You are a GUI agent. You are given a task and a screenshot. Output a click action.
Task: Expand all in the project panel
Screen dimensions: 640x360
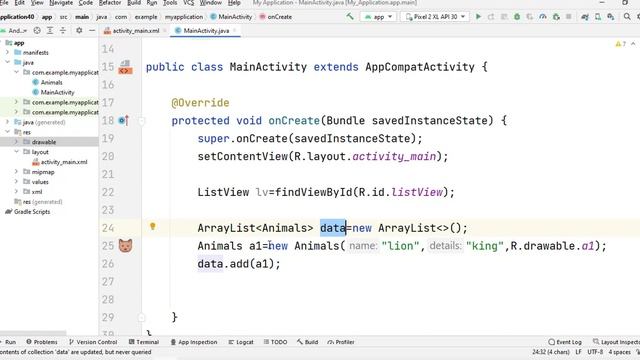click(50, 31)
